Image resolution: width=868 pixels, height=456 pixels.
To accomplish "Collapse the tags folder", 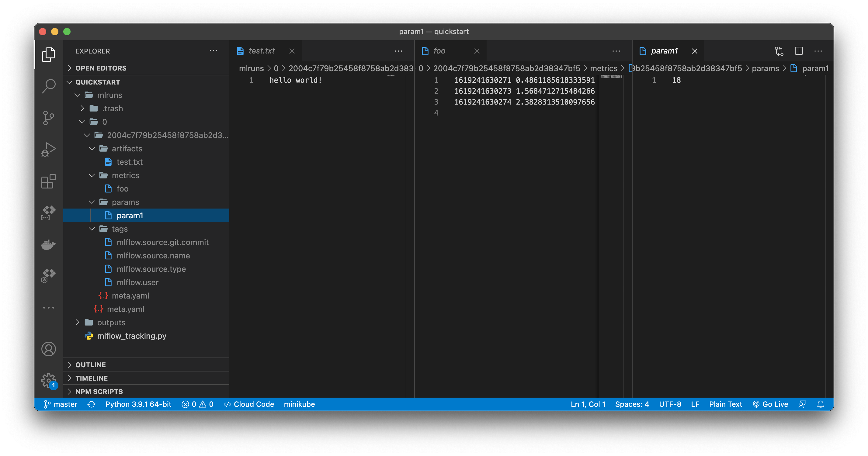I will (119, 229).
